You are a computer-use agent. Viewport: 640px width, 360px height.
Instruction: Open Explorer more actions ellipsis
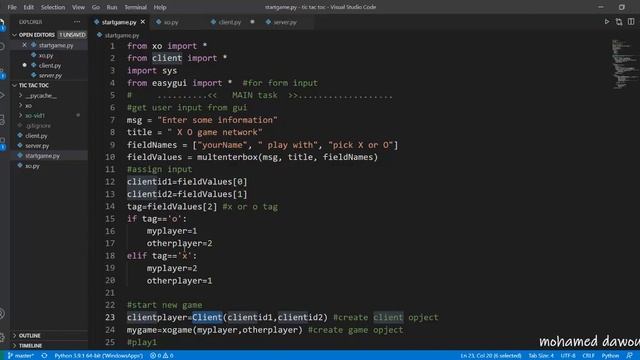77,22
